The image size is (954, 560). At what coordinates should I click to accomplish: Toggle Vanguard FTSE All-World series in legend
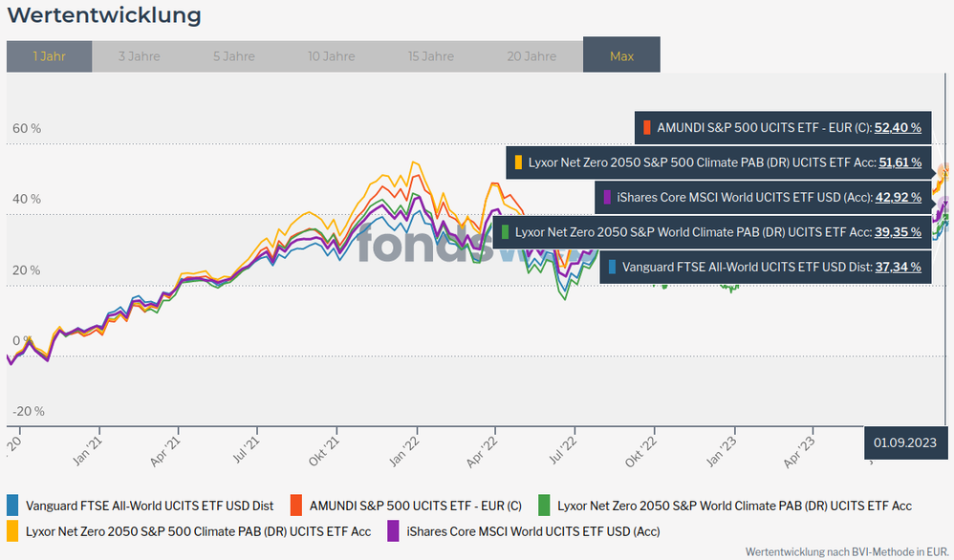pos(149,506)
